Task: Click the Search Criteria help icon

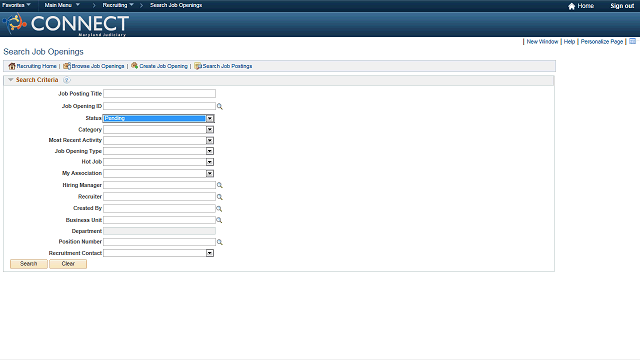Action: tap(67, 80)
